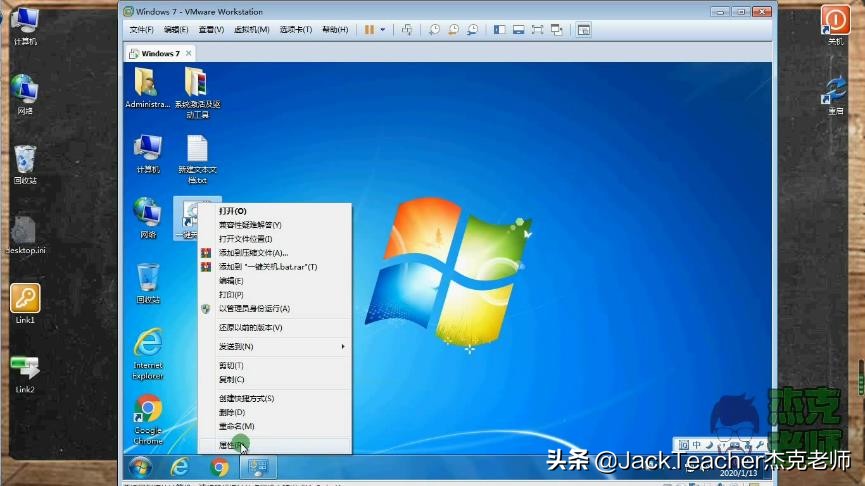Expand the 发送到(N) submenu
The height and width of the screenshot is (486, 865).
(275, 346)
